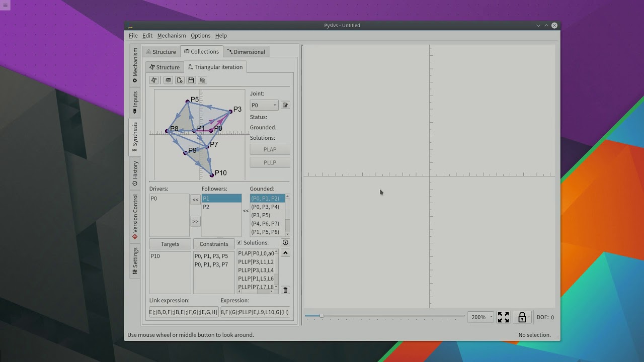Open the Mechanism menu
Viewport: 644px width, 362px height.
172,36
